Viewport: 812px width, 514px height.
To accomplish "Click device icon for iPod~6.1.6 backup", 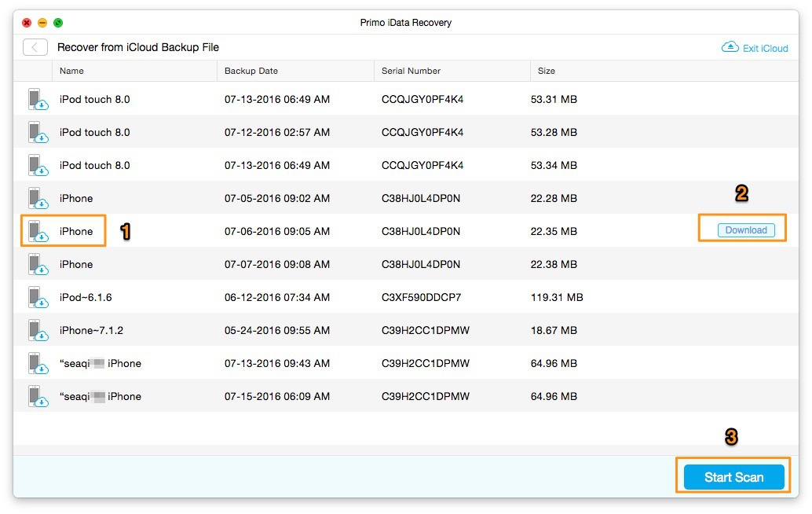I will tap(38, 298).
